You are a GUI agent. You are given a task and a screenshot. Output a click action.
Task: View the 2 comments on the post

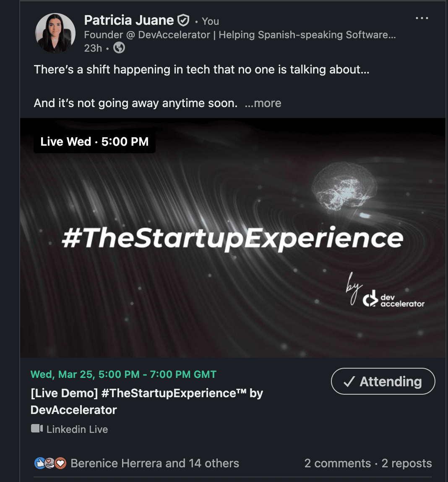[337, 463]
